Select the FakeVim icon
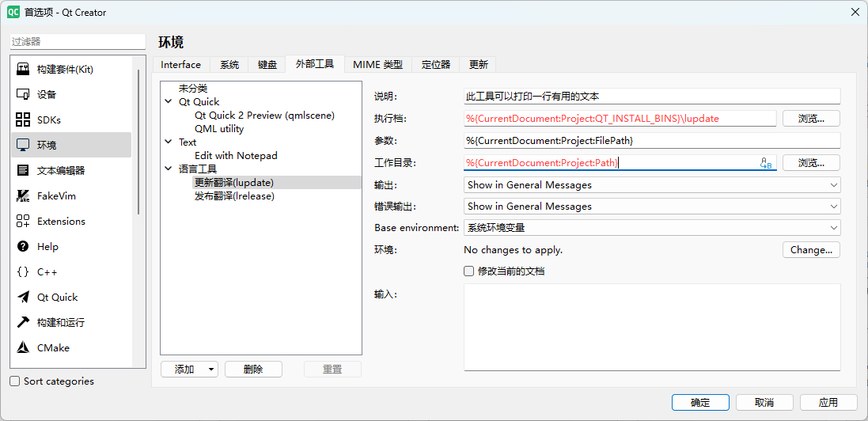 coord(23,195)
